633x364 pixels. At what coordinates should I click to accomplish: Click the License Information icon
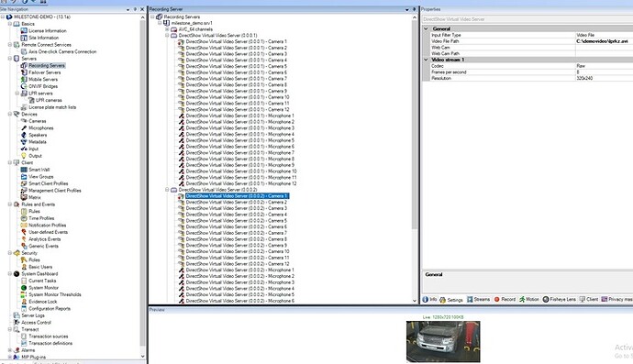24,30
